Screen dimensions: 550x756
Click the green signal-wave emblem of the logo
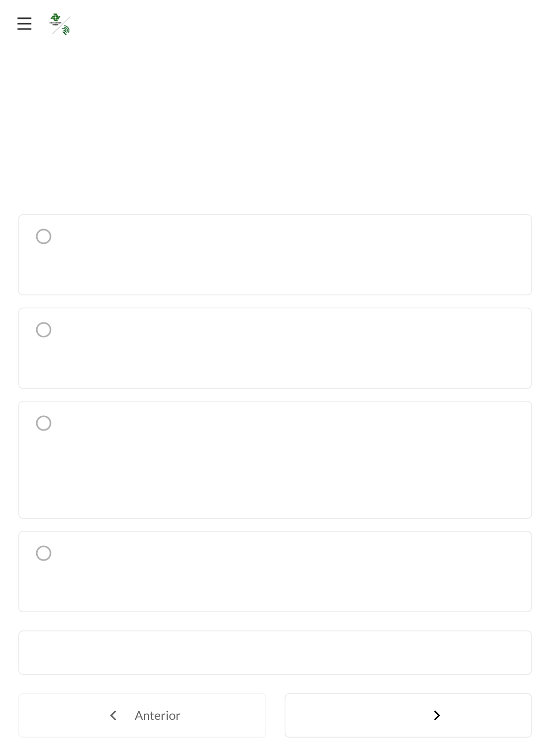point(65,31)
